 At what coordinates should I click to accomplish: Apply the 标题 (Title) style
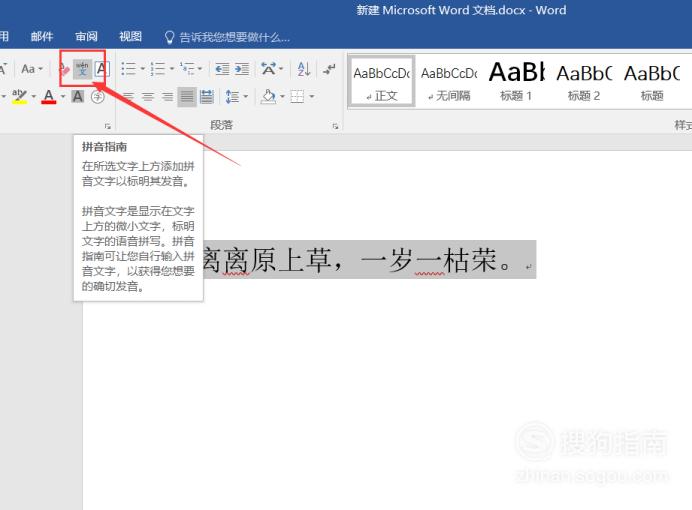(652, 82)
